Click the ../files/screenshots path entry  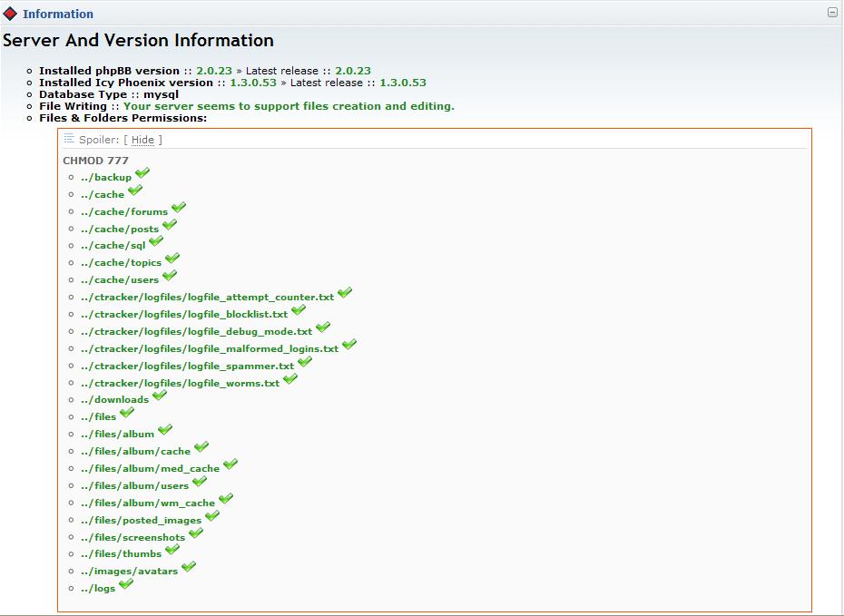[x=132, y=538]
